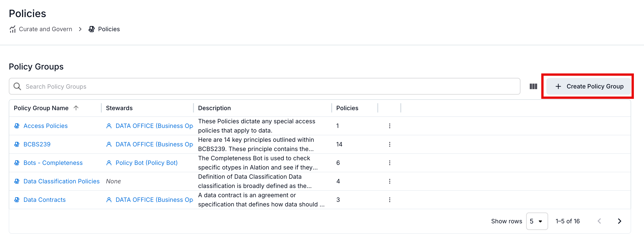
Task: Open the kebab menu for BCBS239 row
Action: [x=389, y=144]
